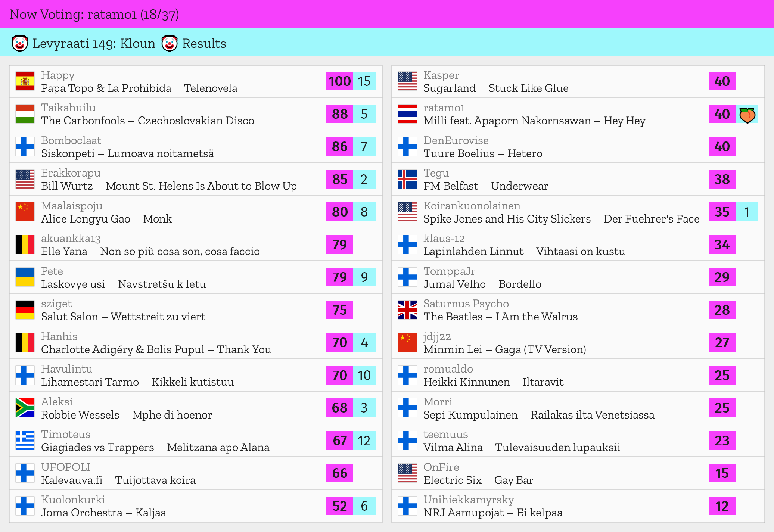Open the Bill Wurtz Mount St. Helens entry

click(169, 186)
